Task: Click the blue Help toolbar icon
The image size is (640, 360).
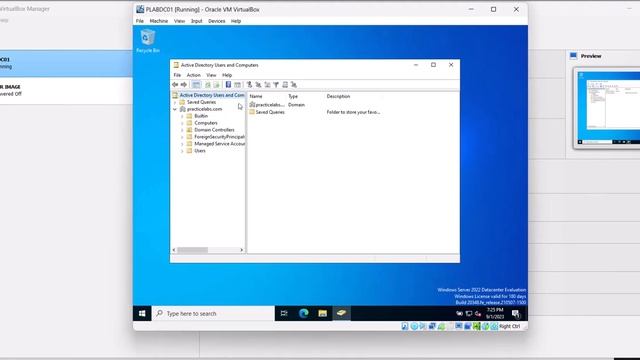Action: point(228,84)
